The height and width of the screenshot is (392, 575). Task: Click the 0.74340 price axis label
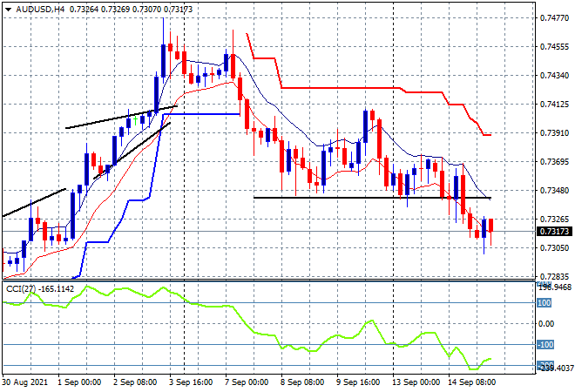click(554, 76)
